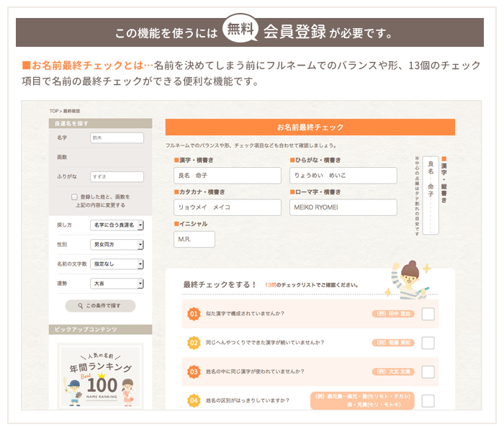This screenshot has width=504, height=432.
Task: Check the box for question 02 same radical
Action: coord(428,343)
